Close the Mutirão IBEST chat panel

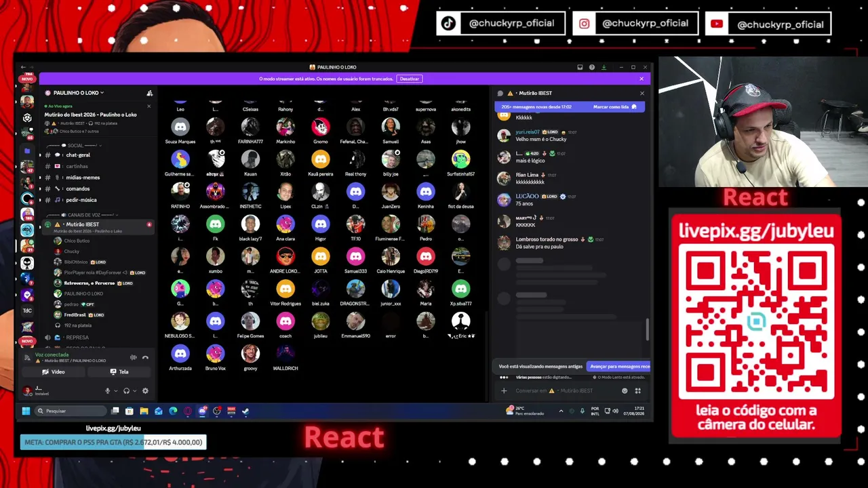[x=642, y=94]
